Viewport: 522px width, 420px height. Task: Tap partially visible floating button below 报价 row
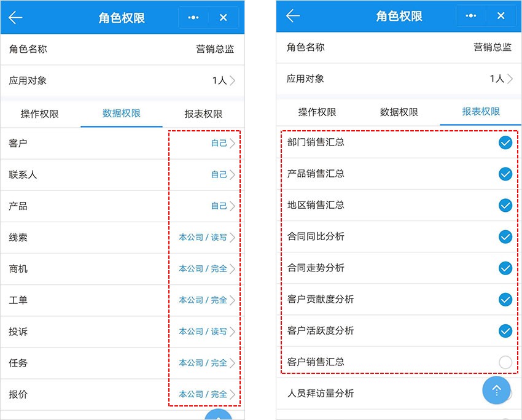(217, 414)
